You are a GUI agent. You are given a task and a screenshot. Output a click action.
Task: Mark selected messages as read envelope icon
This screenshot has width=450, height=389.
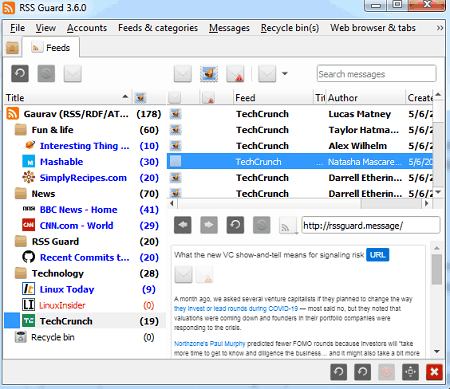(183, 73)
